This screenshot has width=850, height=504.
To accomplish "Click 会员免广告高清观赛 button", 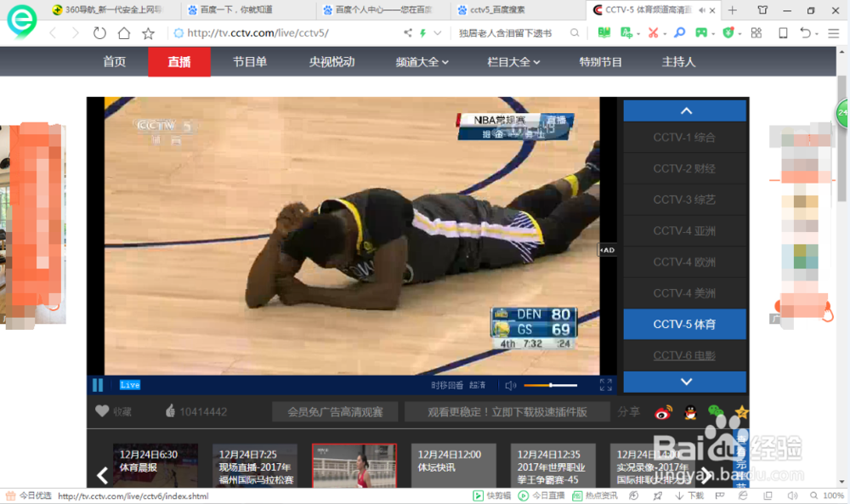I will [335, 412].
